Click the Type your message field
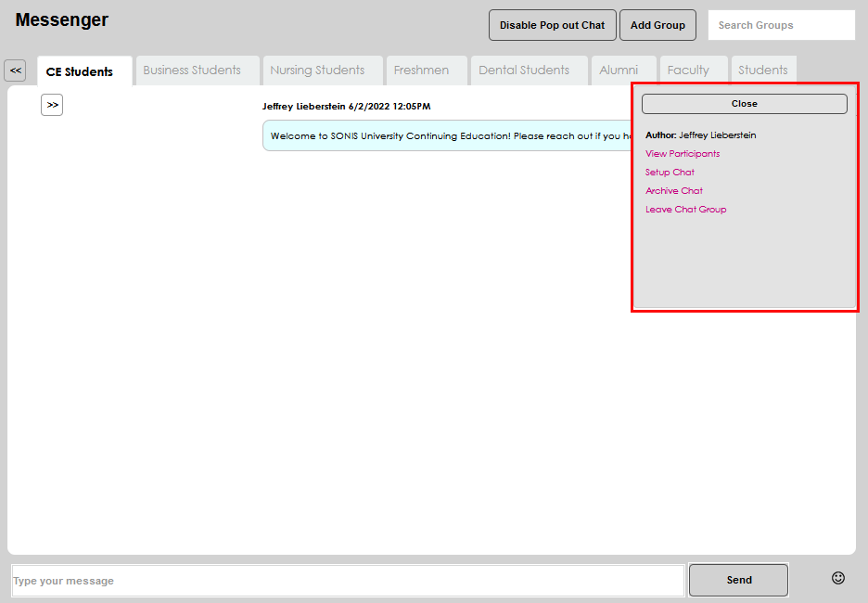Image resolution: width=868 pixels, height=603 pixels. click(x=348, y=581)
